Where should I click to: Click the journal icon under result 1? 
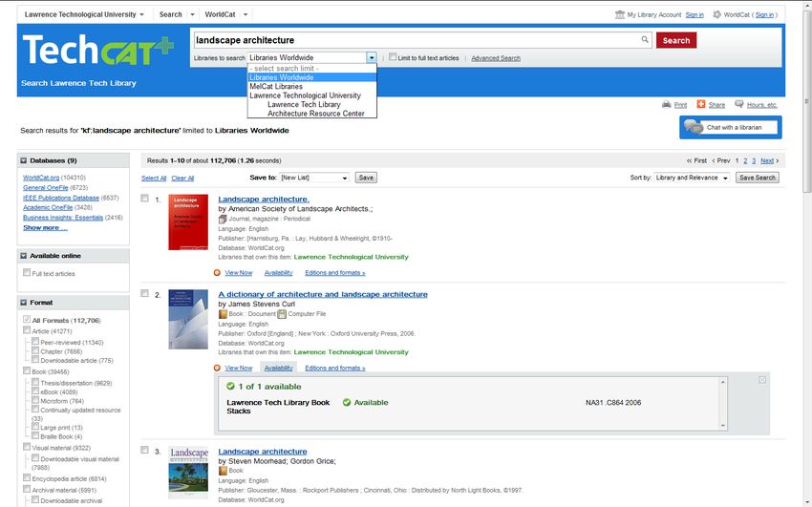(x=223, y=219)
